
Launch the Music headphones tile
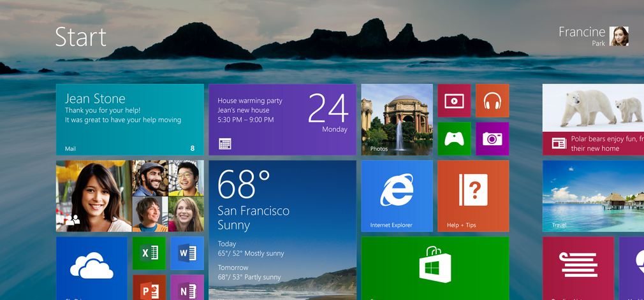click(492, 101)
